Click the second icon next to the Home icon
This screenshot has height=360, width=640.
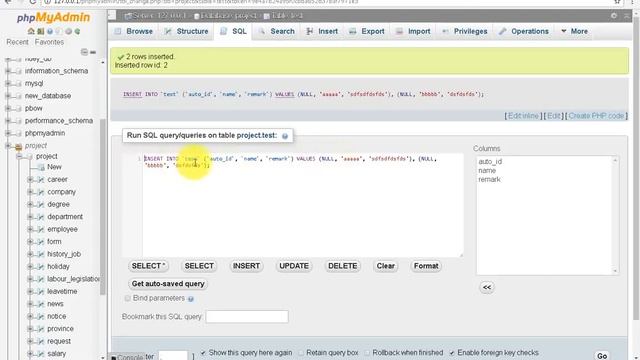40,31
